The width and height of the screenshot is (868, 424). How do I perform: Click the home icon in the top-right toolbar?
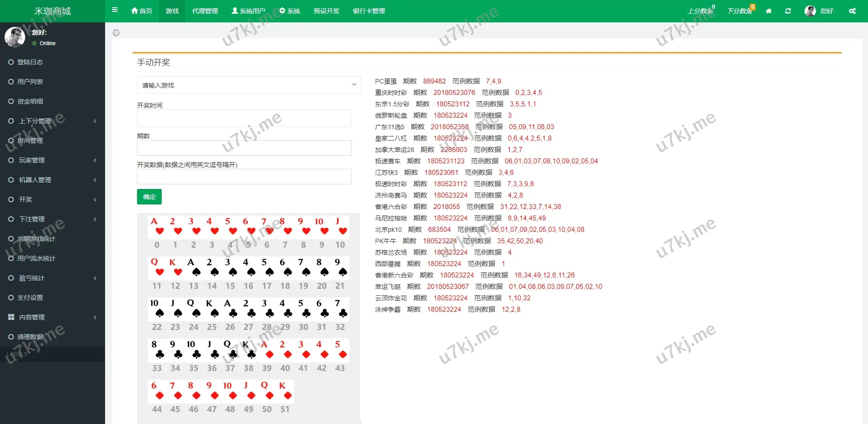pos(768,10)
